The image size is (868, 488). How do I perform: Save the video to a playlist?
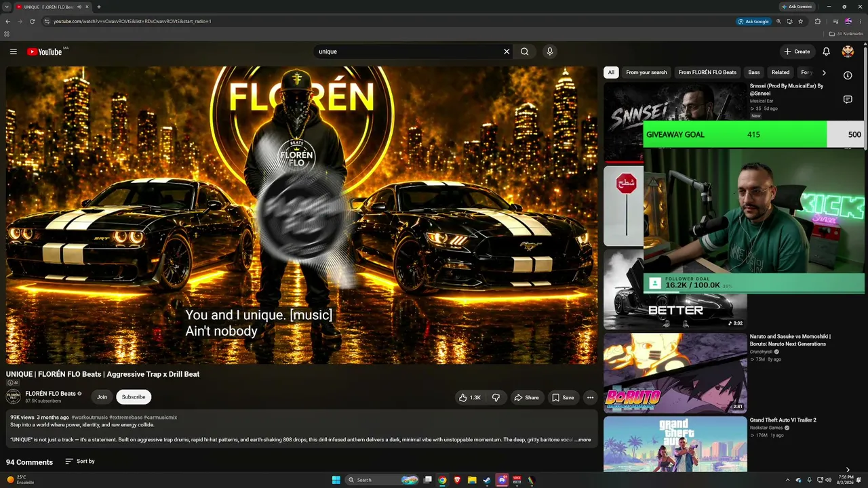pos(563,398)
